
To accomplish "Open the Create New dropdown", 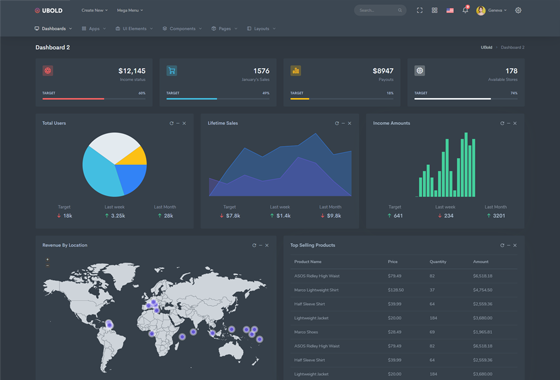I will (94, 10).
